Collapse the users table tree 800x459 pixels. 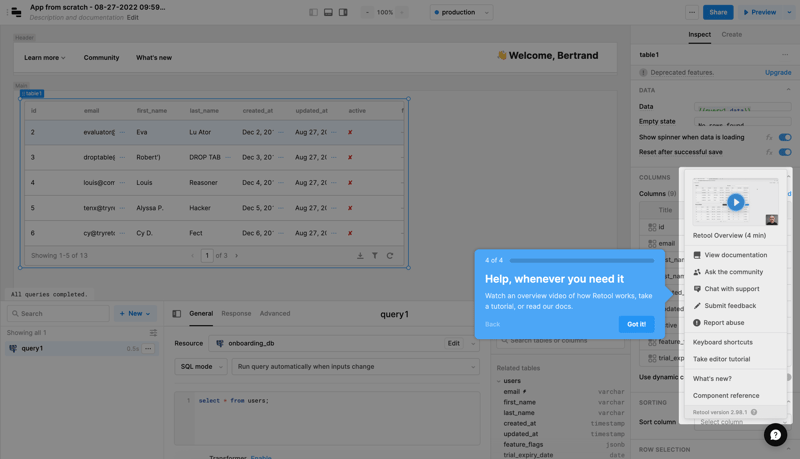point(499,381)
